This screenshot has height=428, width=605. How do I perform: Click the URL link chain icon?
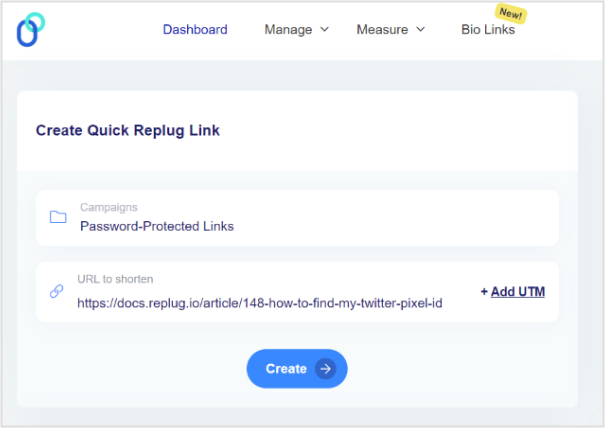(57, 291)
